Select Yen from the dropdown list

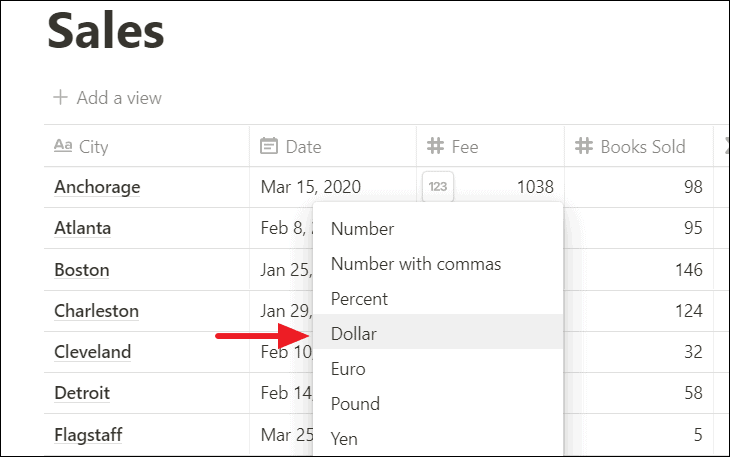tap(438, 438)
